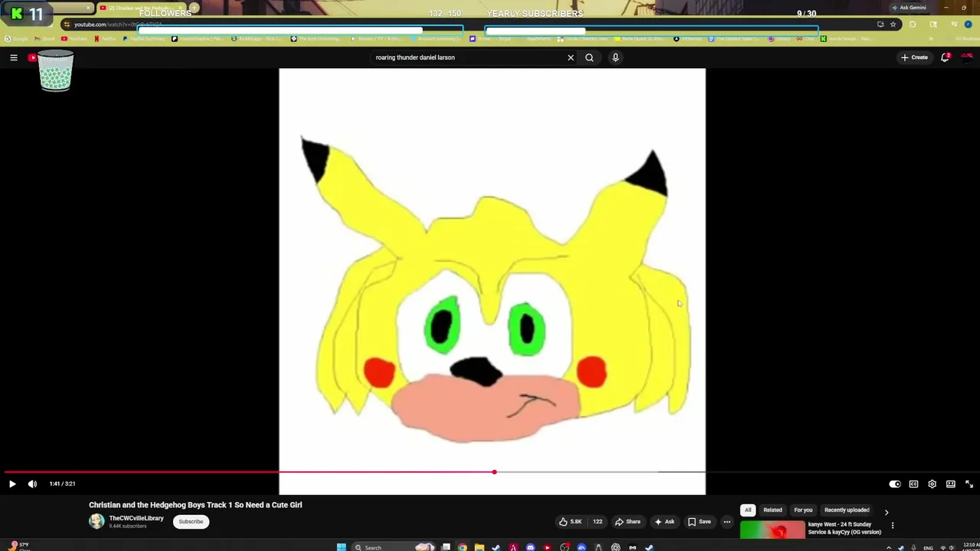
Task: Open ChatGPT taskbar icon
Action: 616,547
